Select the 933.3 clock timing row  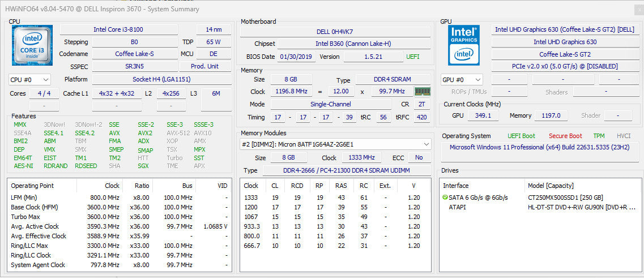tap(335, 226)
